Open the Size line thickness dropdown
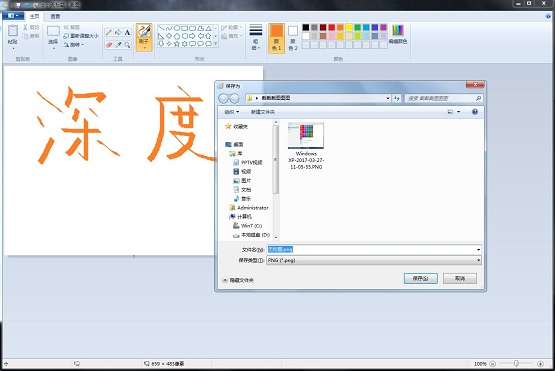555x371 pixels. click(256, 37)
